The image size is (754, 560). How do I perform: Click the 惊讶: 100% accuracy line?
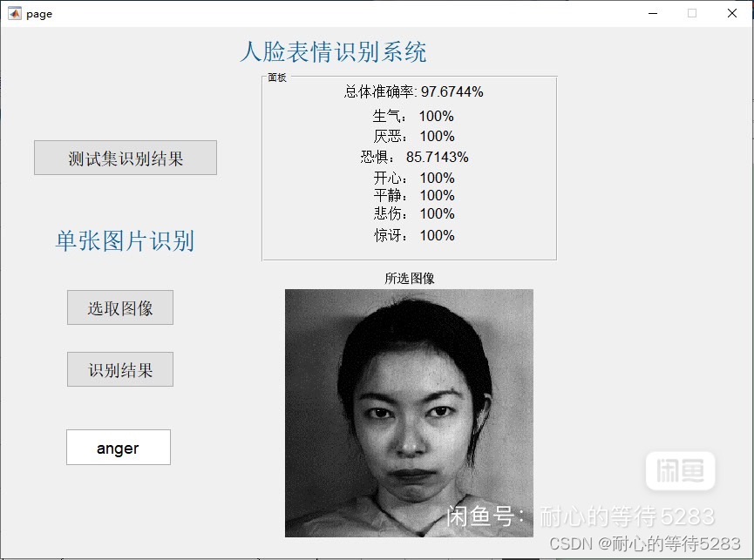413,235
